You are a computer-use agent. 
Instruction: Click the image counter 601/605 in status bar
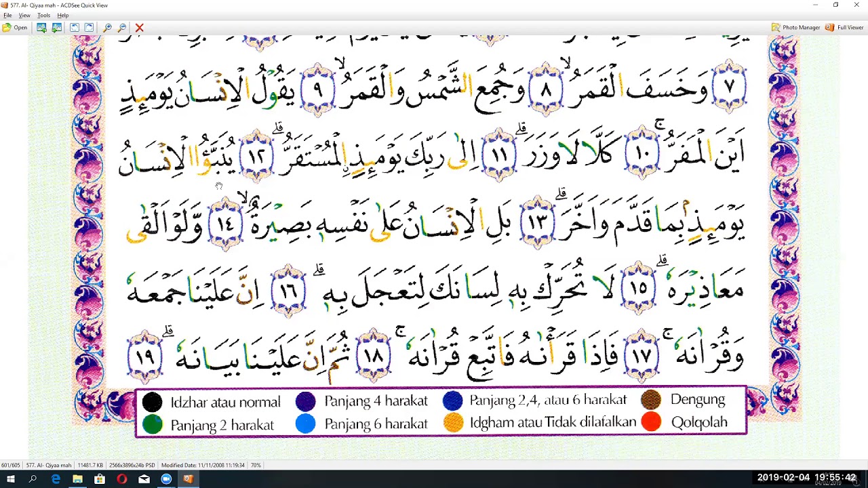[x=10, y=466]
